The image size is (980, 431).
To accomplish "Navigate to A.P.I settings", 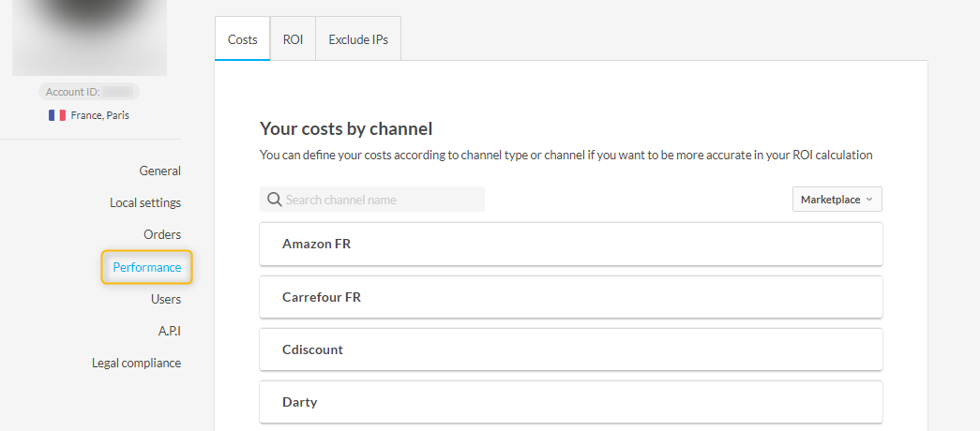I will click(170, 331).
